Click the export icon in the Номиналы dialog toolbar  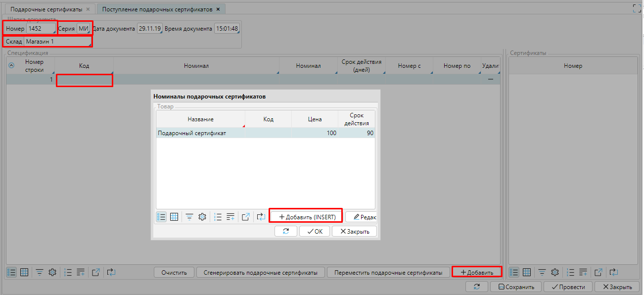(x=246, y=217)
